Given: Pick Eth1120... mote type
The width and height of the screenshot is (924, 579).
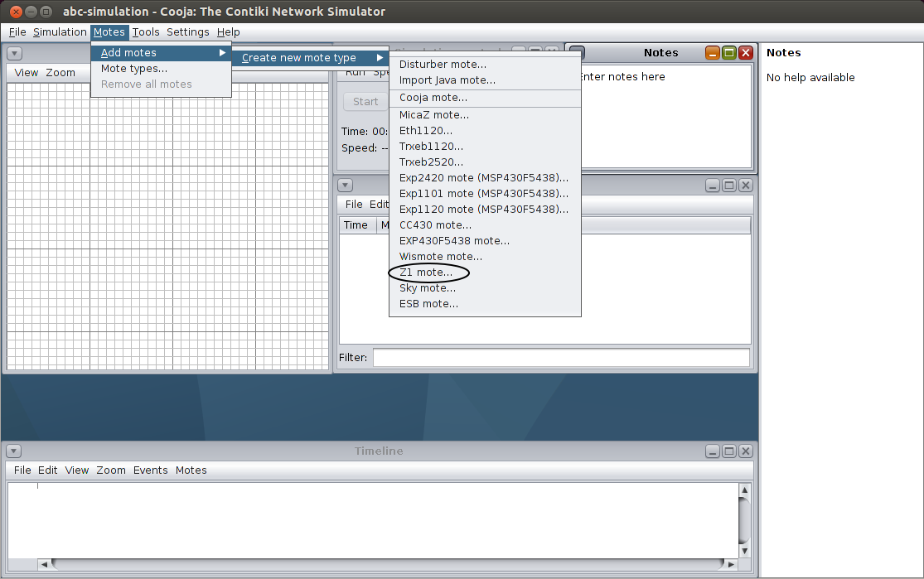Looking at the screenshot, I should pyautogui.click(x=485, y=131).
